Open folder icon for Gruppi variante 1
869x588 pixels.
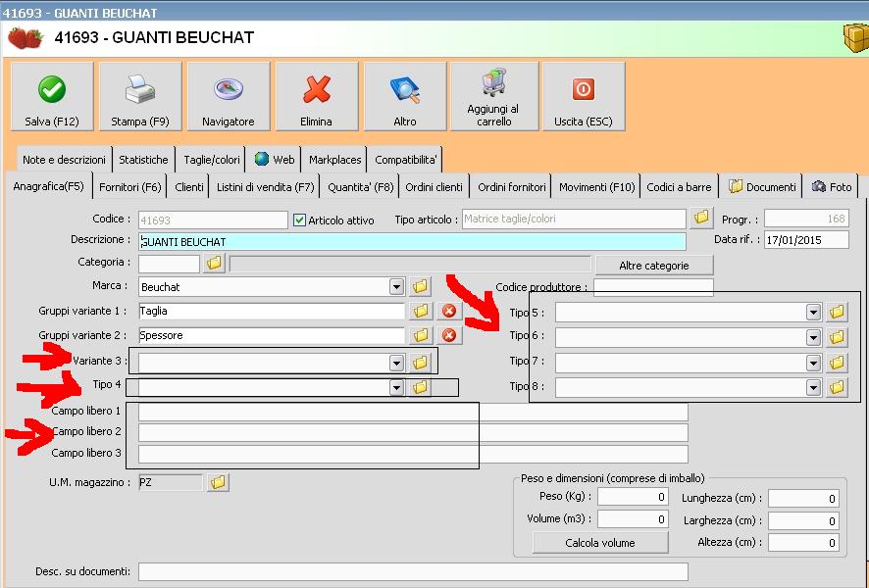point(421,312)
